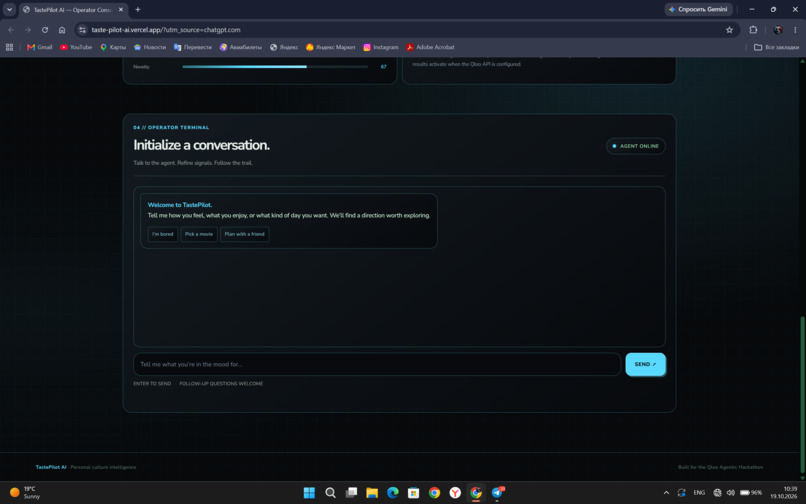Viewport: 806px width, 504px height.
Task: Open Chrome three-dot menu
Action: pyautogui.click(x=795, y=30)
